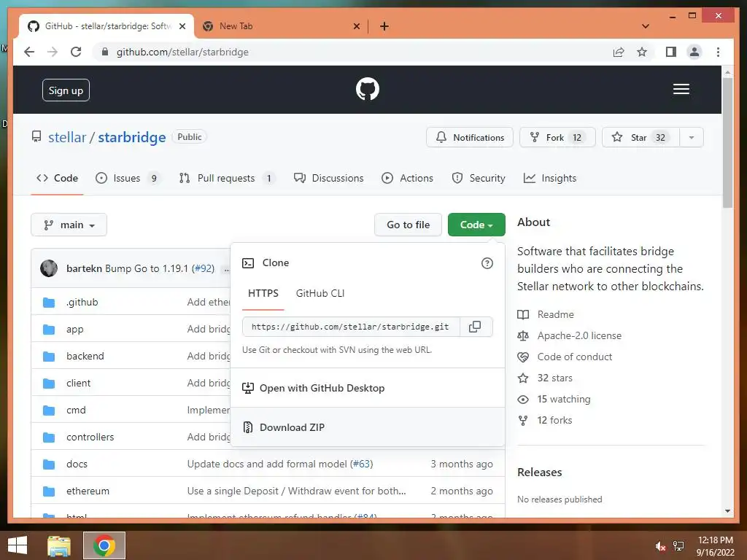Click the clone URL text field

tap(351, 327)
